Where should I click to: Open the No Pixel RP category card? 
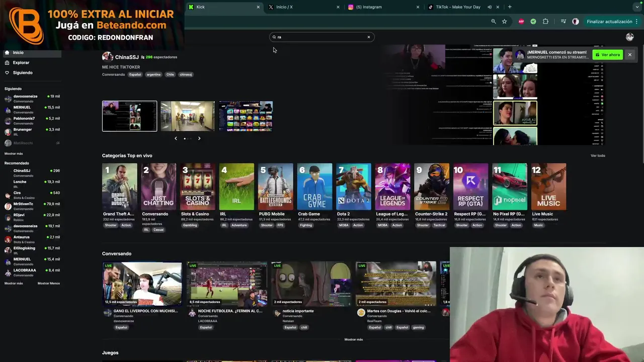(x=510, y=187)
